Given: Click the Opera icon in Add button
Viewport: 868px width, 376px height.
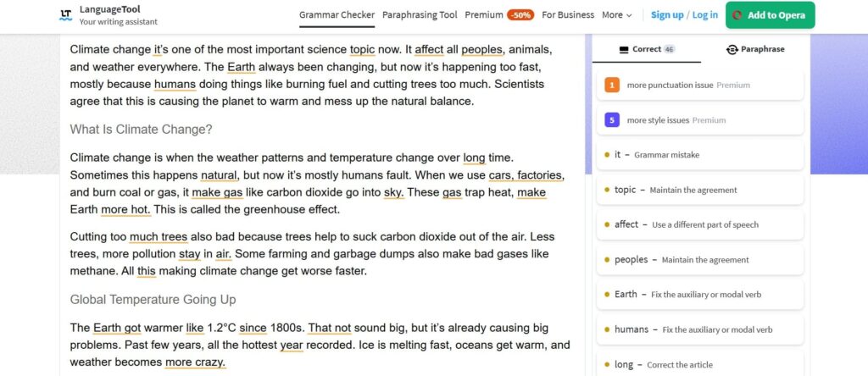Looking at the screenshot, I should tap(737, 15).
